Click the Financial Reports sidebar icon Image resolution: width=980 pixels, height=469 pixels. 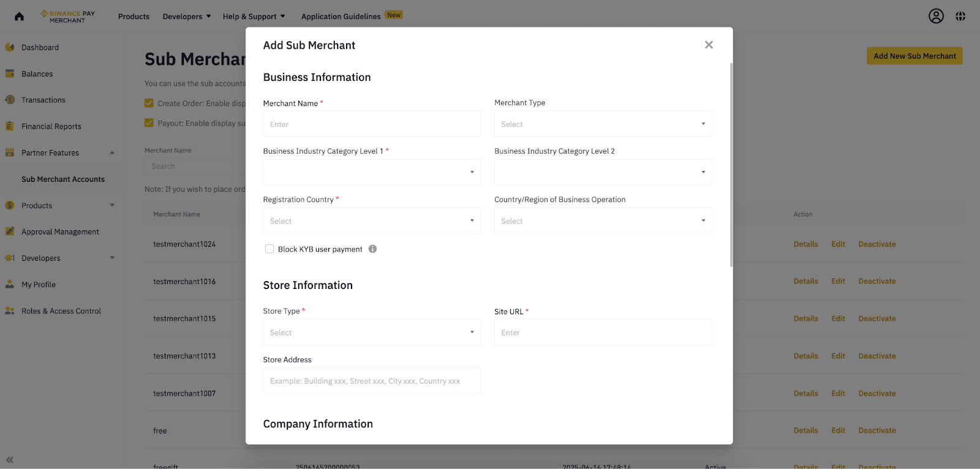tap(10, 126)
